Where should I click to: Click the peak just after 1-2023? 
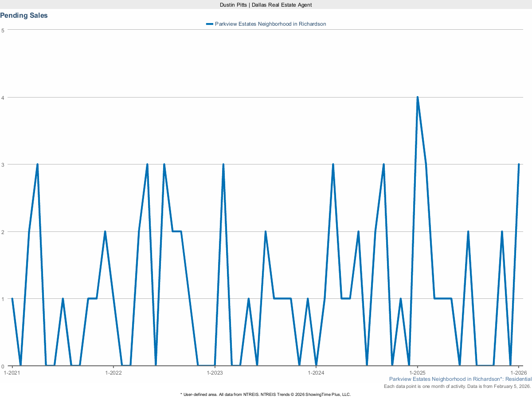[x=223, y=164]
